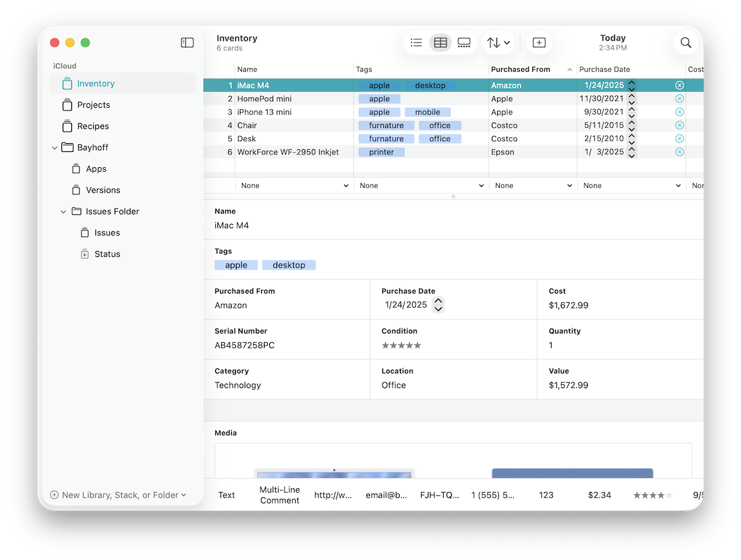Set the Condition rating to five stars
The height and width of the screenshot is (560, 741).
coord(416,345)
